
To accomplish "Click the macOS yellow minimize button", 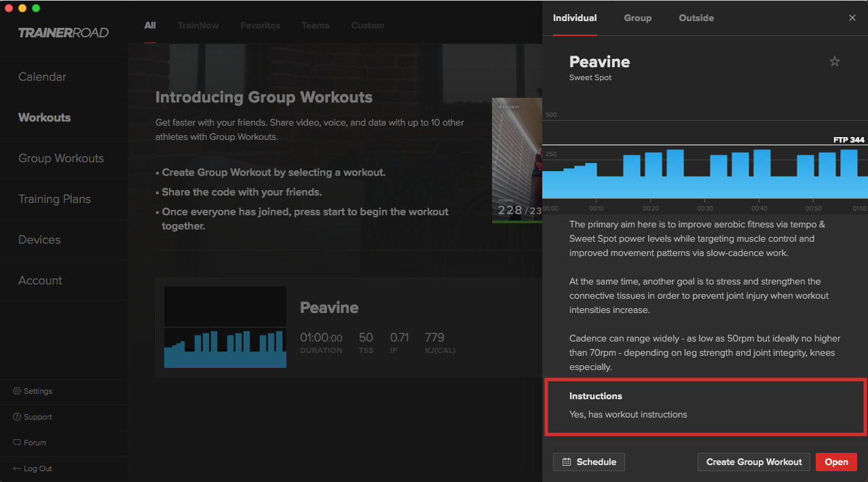I will 22,8.
